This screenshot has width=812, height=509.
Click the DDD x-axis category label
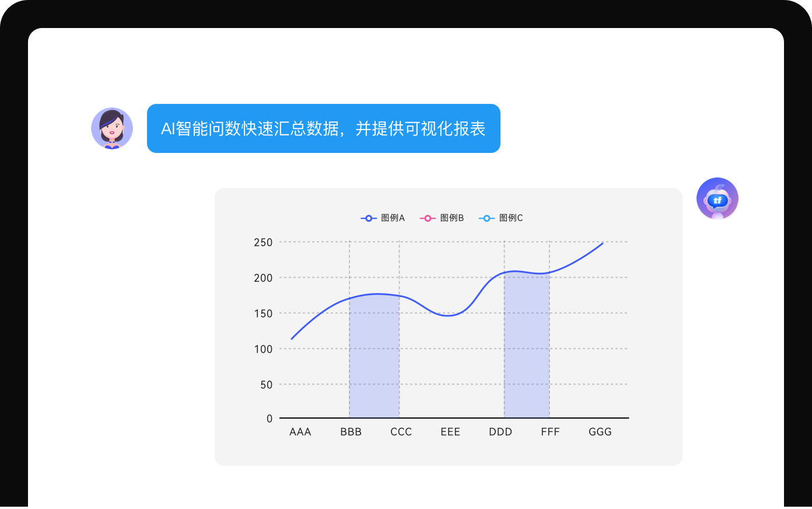coord(501,432)
